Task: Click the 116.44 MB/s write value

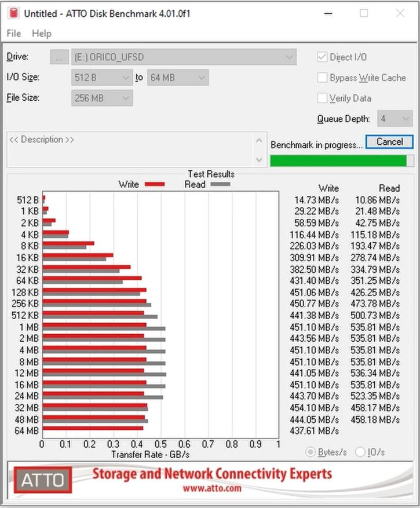Action: tap(315, 235)
